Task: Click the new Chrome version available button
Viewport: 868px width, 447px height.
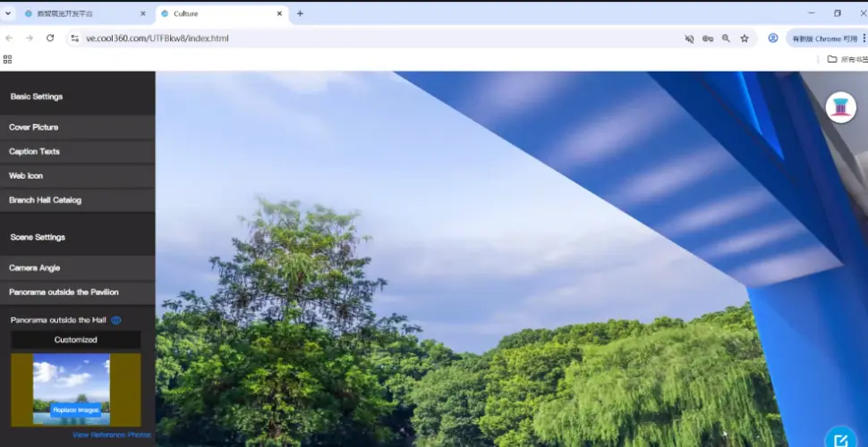Action: click(x=824, y=38)
